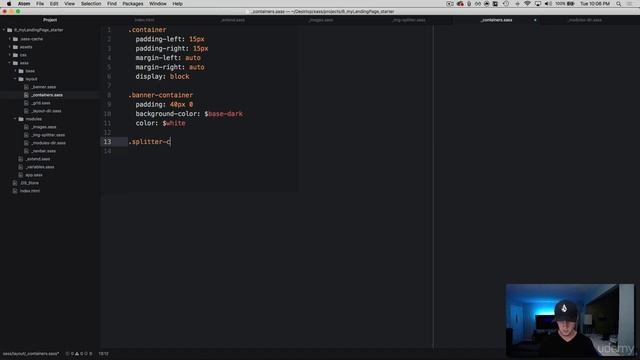Open _extend.sass in the tree
The height and width of the screenshot is (360, 640).
38,159
